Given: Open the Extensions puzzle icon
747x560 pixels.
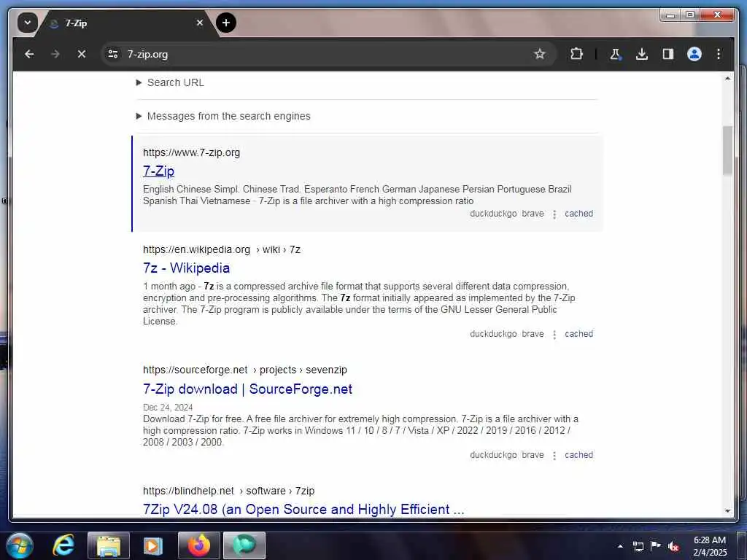Looking at the screenshot, I should 576,54.
